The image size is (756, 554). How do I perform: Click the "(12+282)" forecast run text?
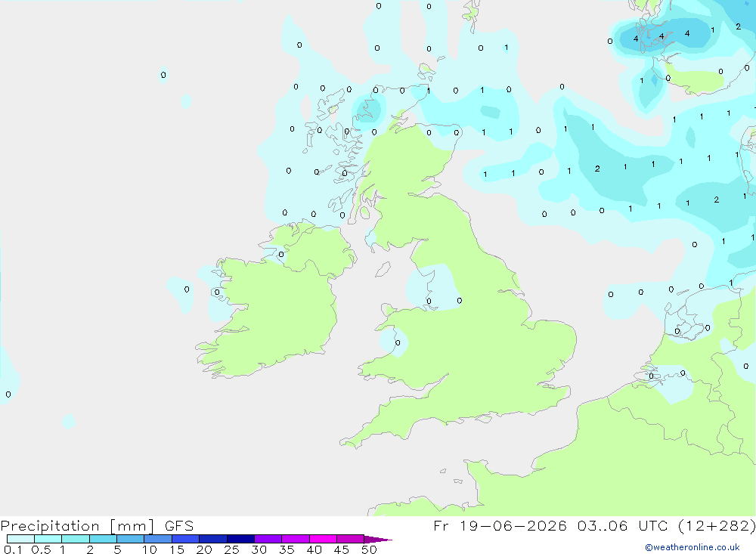pyautogui.click(x=717, y=525)
